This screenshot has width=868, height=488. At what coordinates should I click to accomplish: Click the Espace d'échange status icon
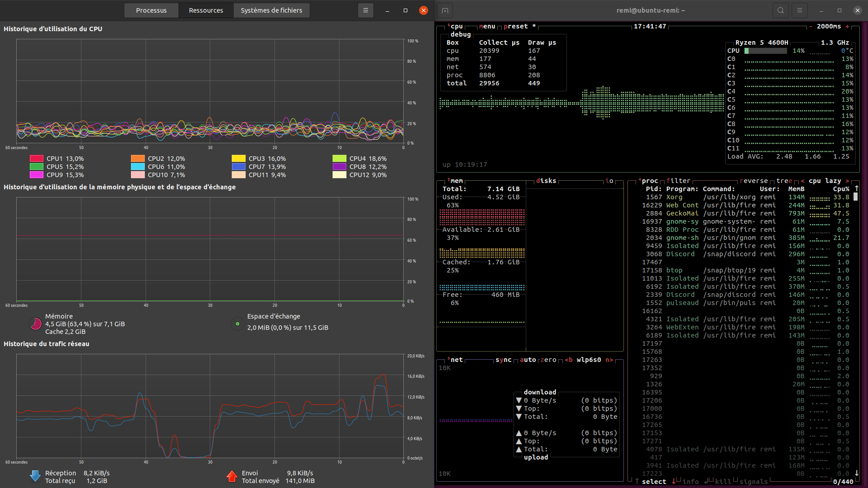click(x=237, y=324)
